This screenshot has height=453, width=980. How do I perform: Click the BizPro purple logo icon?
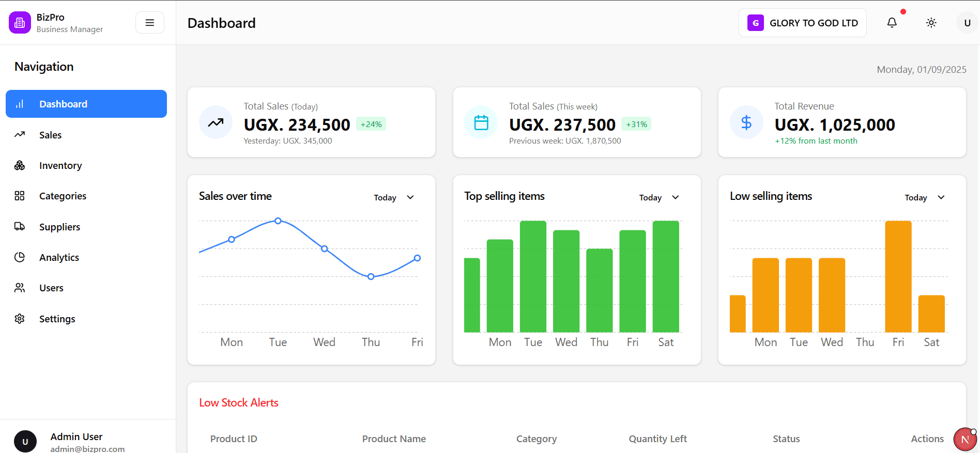click(20, 23)
